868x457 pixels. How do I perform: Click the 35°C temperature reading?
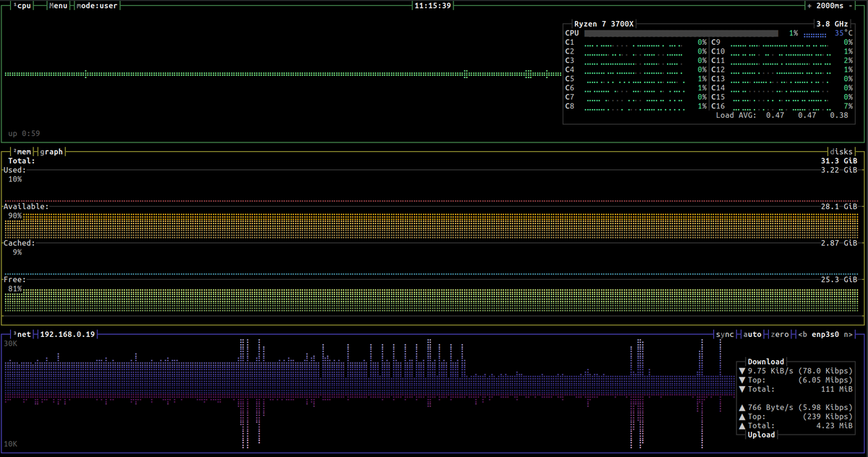point(843,33)
